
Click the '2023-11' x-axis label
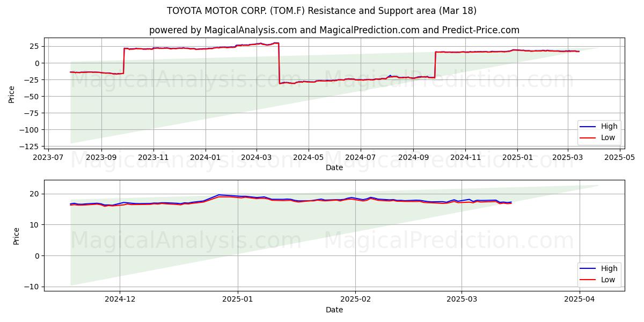click(x=153, y=158)
